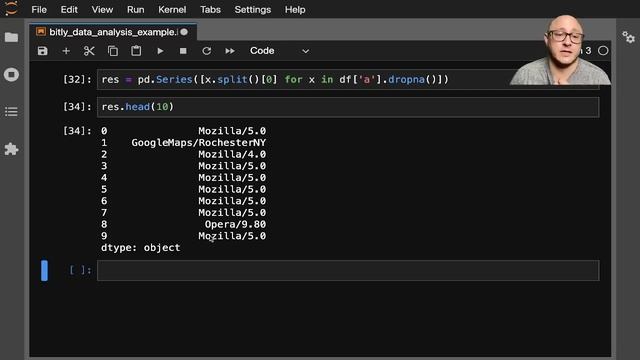640x360 pixels.
Task: Click the res.head(10) code cell
Action: click(348, 107)
